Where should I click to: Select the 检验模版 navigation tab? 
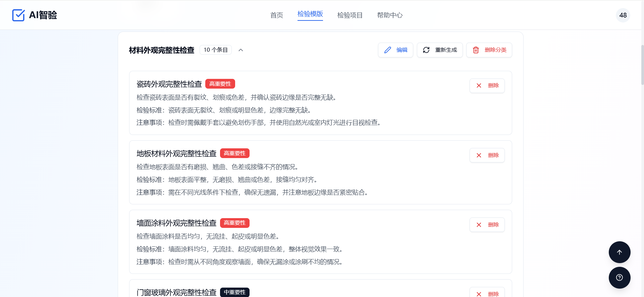coord(310,14)
